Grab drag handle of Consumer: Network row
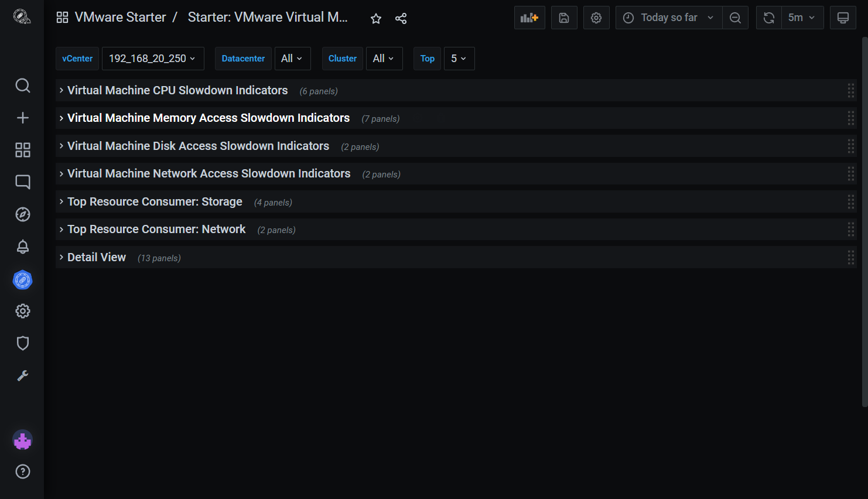 click(850, 229)
